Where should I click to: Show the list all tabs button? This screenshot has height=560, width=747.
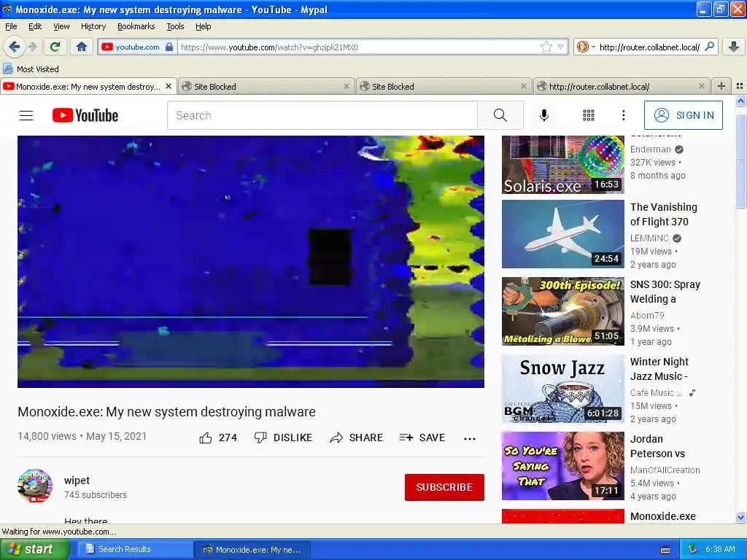point(740,86)
